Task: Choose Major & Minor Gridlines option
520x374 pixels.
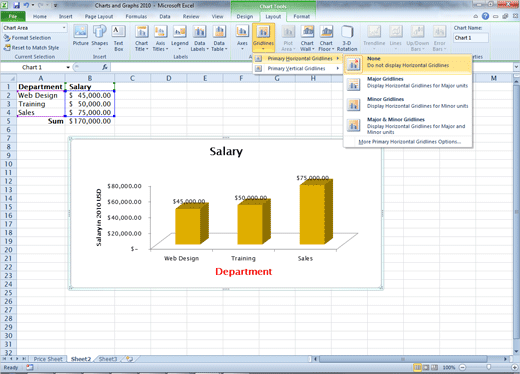Action: (x=408, y=126)
